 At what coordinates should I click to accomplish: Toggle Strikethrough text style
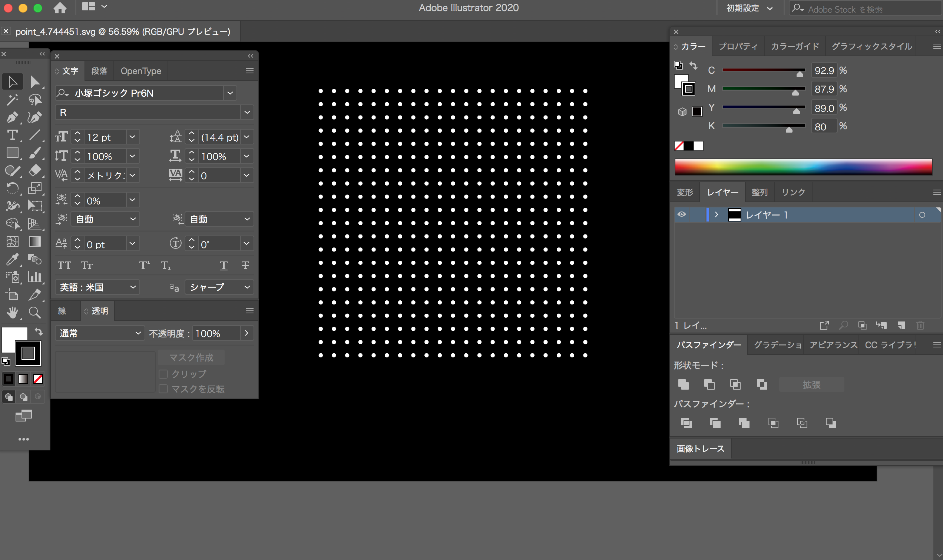click(x=245, y=265)
